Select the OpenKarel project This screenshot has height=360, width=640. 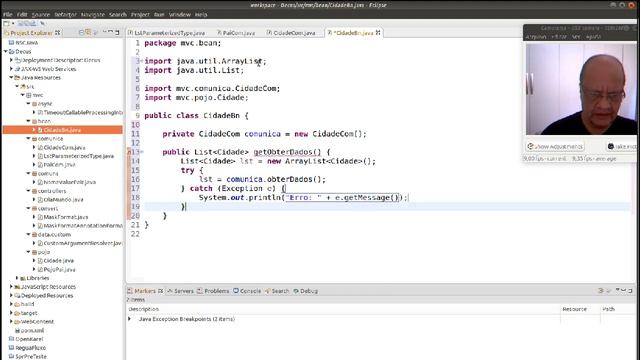(29, 339)
